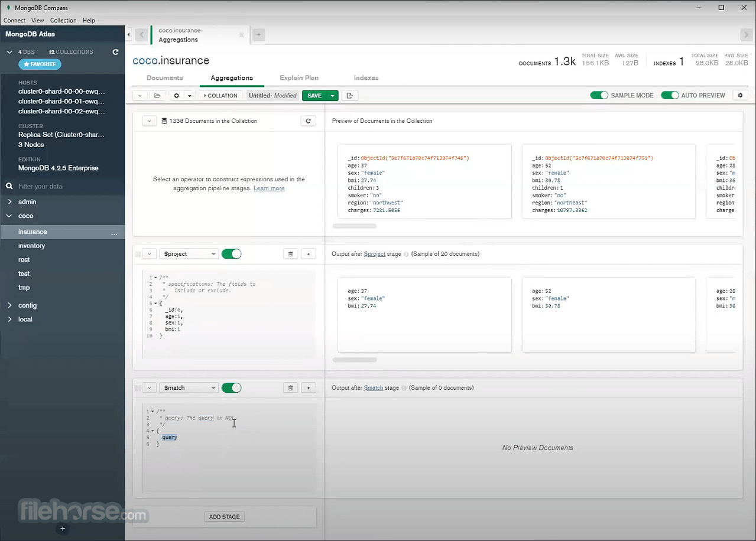The height and width of the screenshot is (541, 756).
Task: Add stage after $match with plus icon
Action: (x=308, y=388)
